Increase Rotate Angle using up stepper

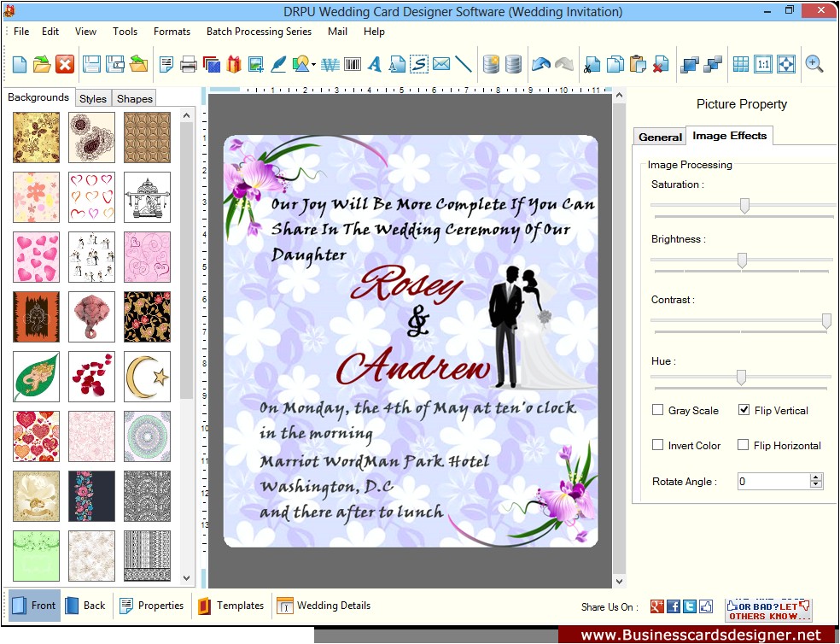[815, 477]
